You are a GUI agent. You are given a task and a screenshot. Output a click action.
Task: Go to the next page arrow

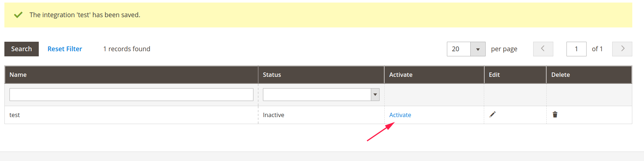[622, 49]
